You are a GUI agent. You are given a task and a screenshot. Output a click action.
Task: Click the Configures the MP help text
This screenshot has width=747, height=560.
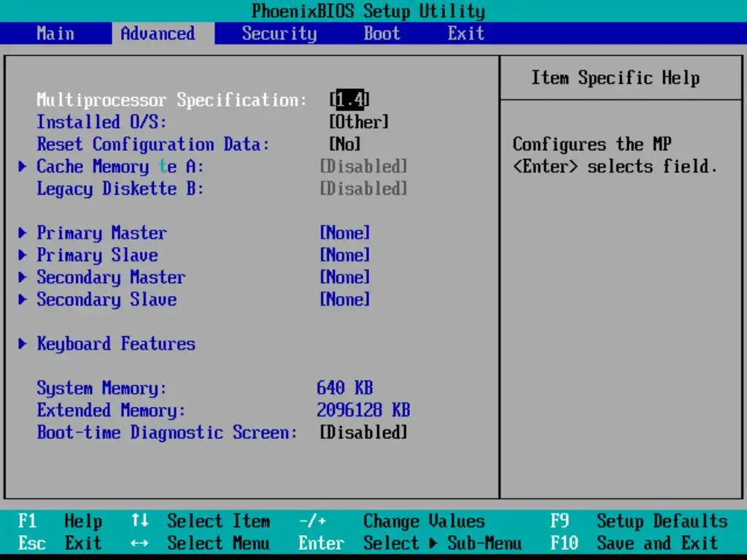pyautogui.click(x=592, y=144)
